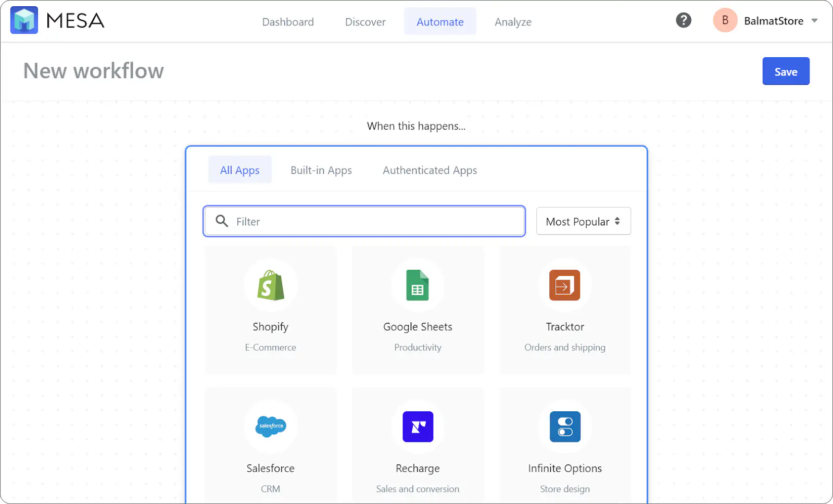The image size is (833, 504).
Task: Click the Infinite Options label text
Action: tap(565, 469)
